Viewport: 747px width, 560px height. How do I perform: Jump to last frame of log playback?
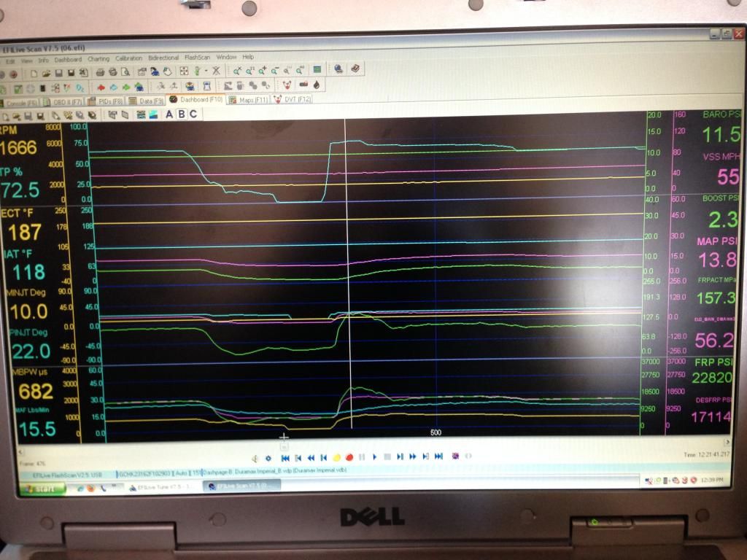tap(438, 456)
